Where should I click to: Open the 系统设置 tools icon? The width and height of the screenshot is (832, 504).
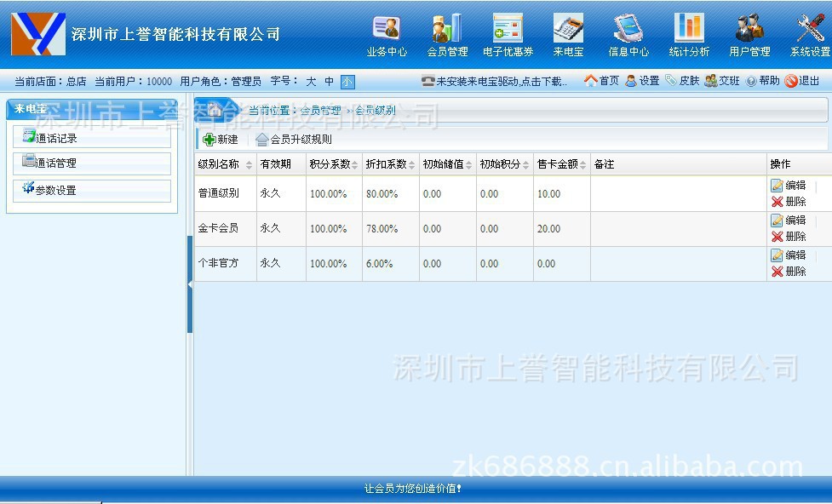coord(810,30)
